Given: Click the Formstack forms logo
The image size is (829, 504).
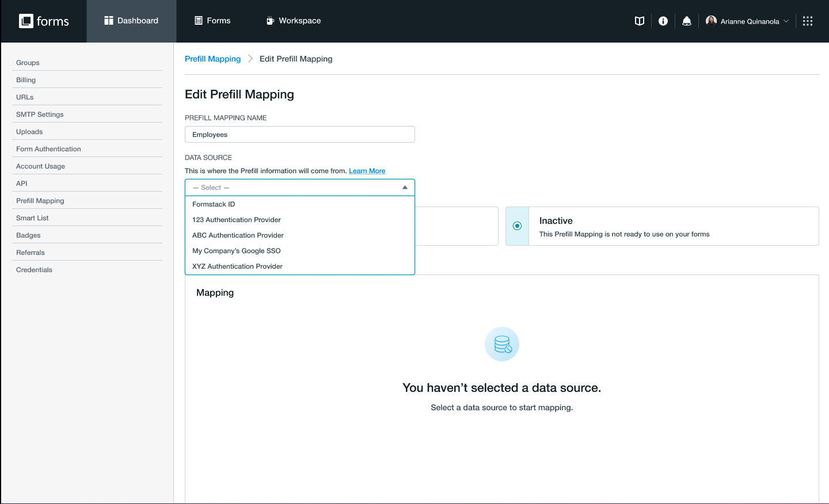Looking at the screenshot, I should click(x=44, y=21).
